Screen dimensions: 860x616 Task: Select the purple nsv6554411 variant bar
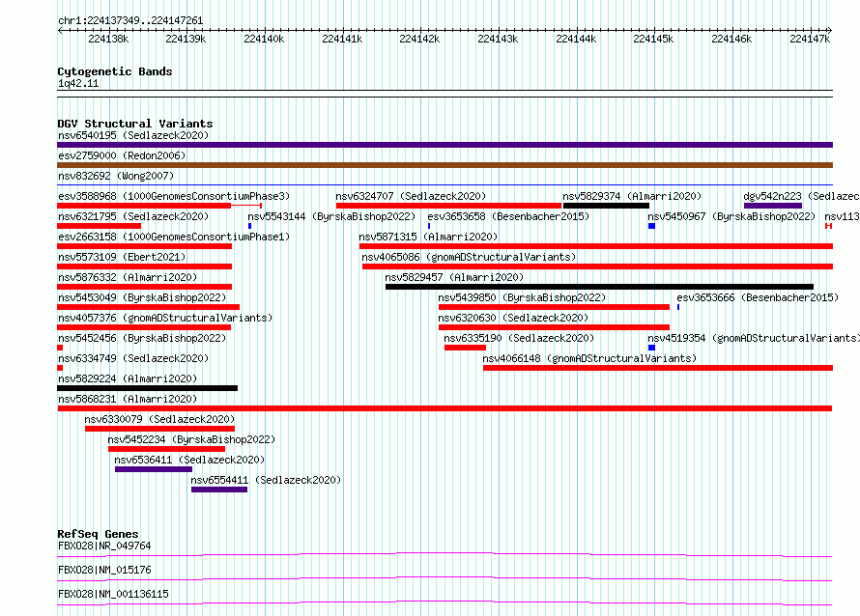pyautogui.click(x=219, y=490)
